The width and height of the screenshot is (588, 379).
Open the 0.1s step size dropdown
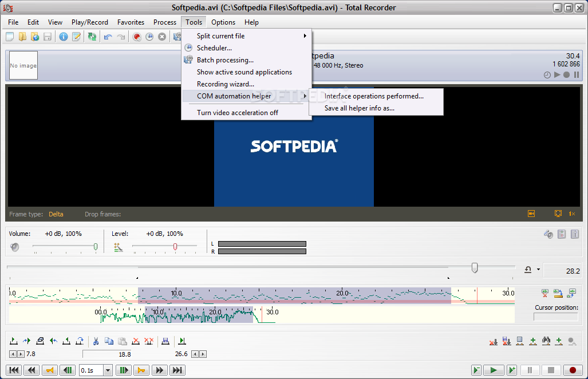(x=108, y=370)
